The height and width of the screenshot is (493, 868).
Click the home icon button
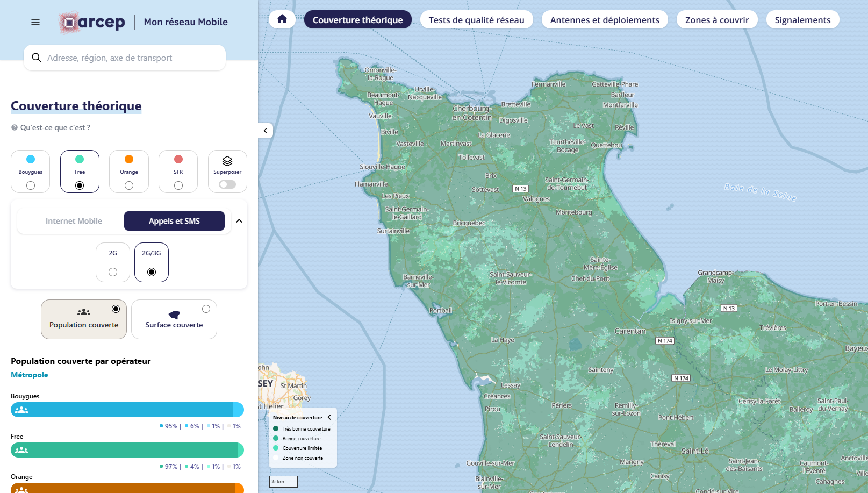click(x=282, y=19)
